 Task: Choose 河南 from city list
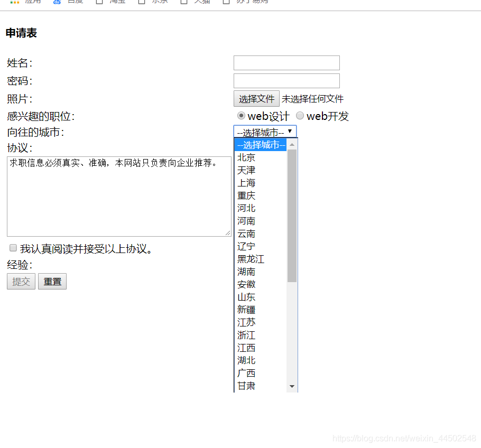click(261, 221)
